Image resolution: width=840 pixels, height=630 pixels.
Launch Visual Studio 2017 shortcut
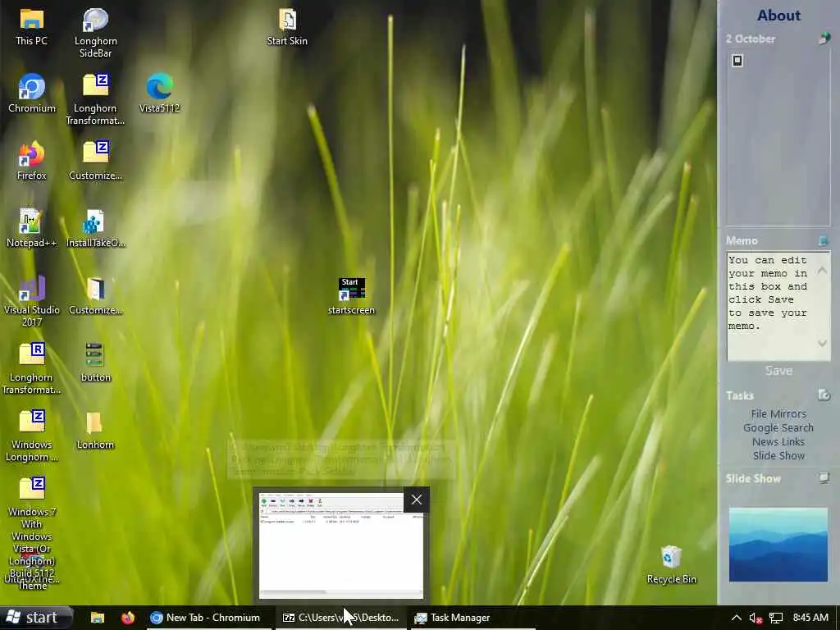32,301
